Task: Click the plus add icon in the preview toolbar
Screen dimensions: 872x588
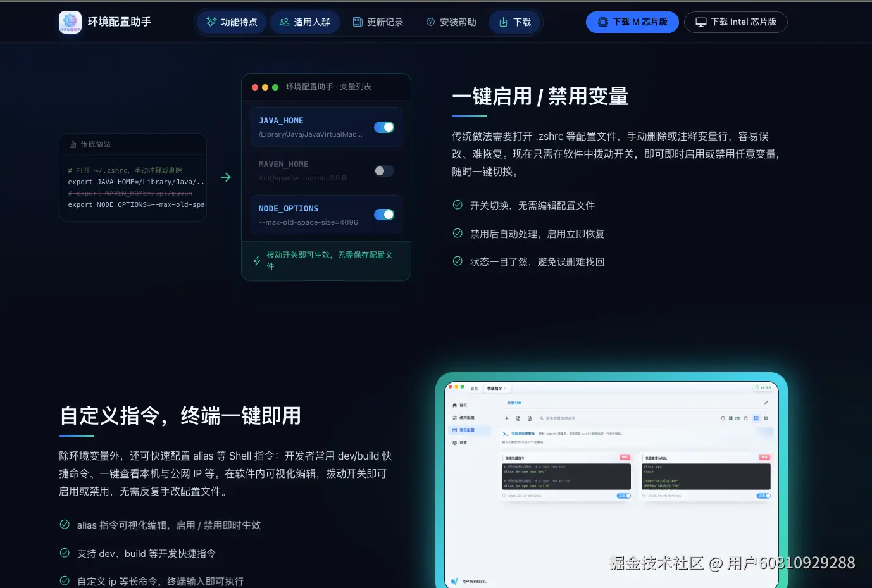Action: click(x=506, y=418)
